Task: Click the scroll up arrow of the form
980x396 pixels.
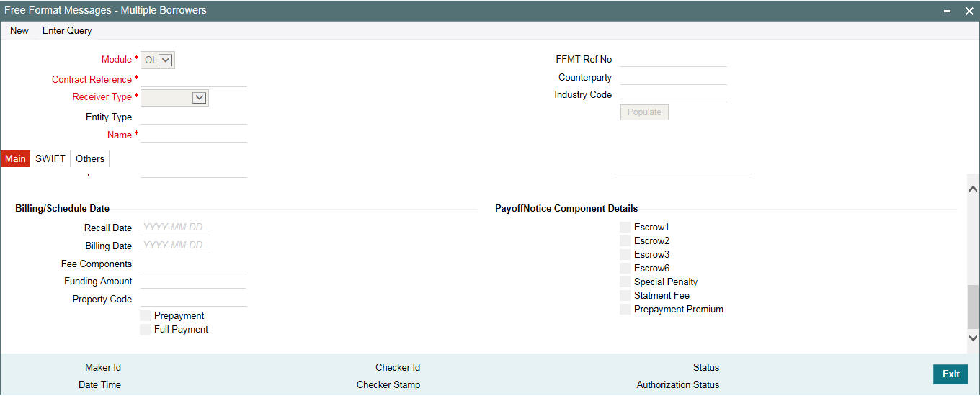Action: tap(973, 188)
